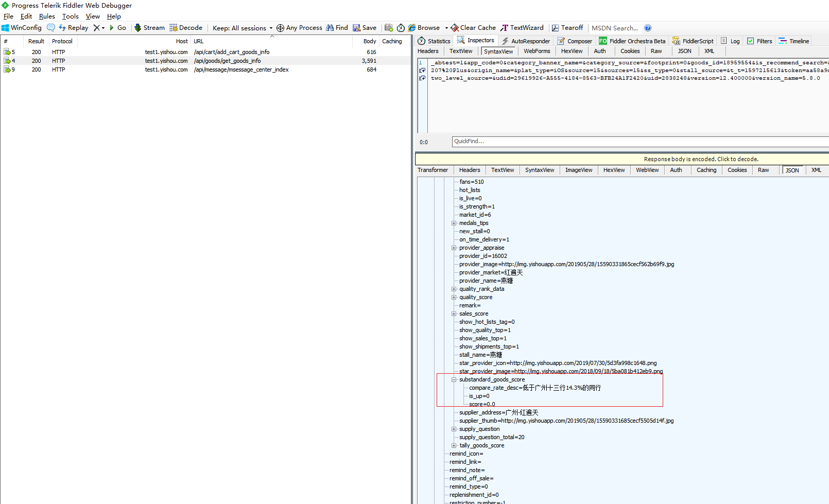
Task: Switch to the Statistics tab
Action: 434,41
